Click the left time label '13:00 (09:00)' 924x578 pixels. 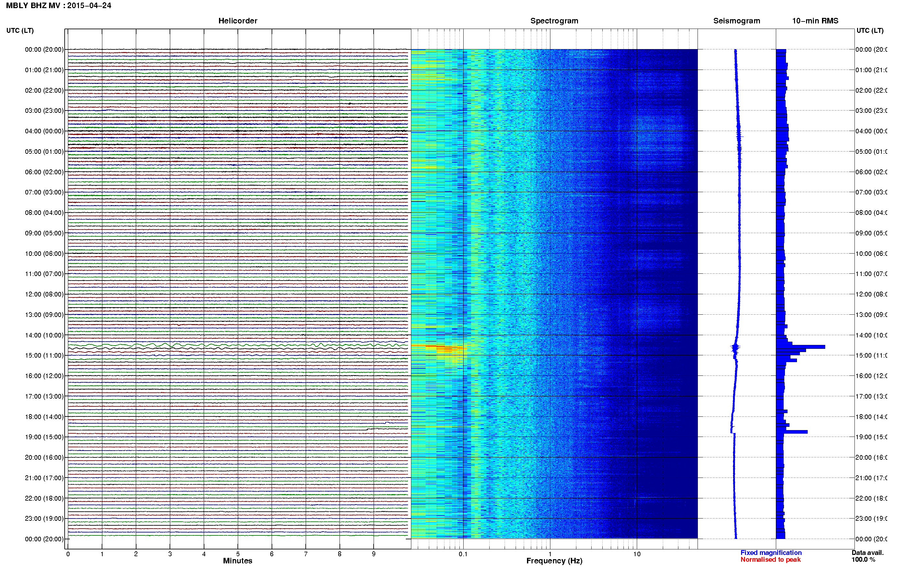[x=44, y=315]
